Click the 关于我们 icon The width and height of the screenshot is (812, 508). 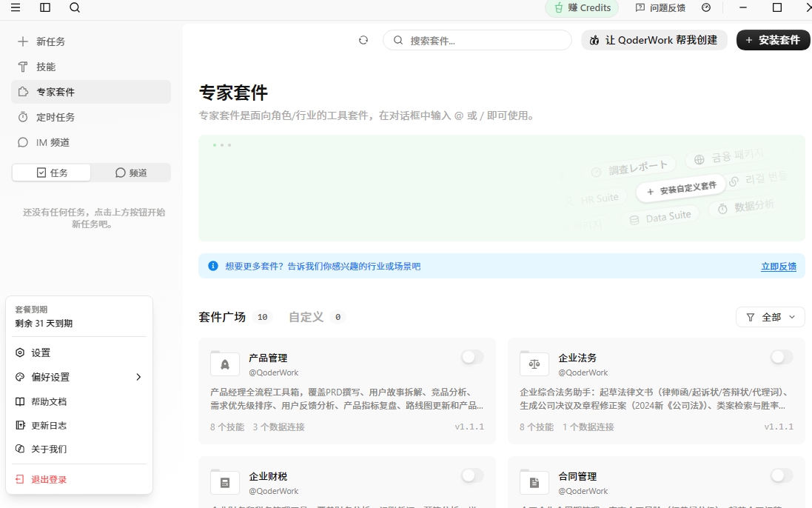point(20,449)
